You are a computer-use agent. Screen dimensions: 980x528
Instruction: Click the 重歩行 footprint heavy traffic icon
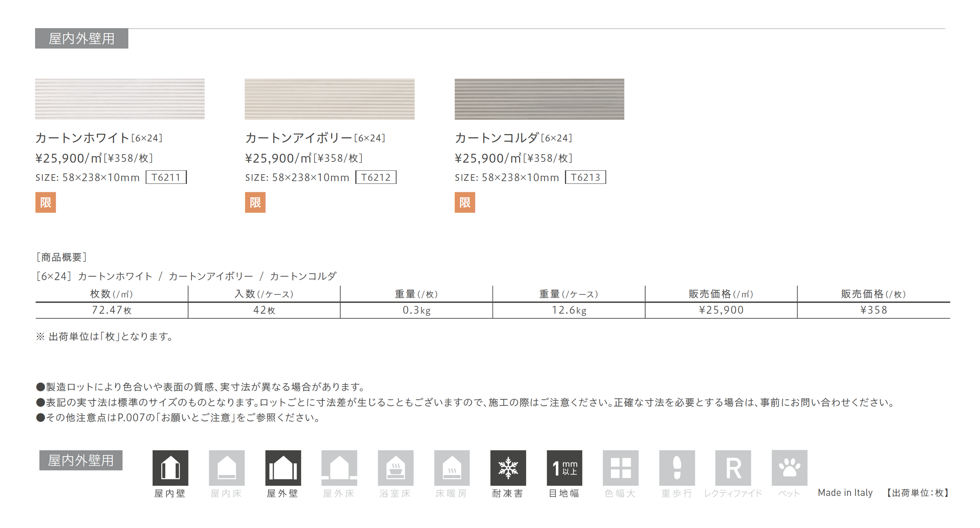coord(677,467)
